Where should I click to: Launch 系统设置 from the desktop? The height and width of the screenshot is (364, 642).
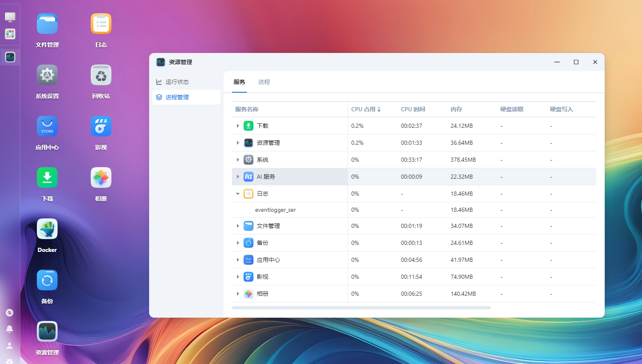(x=47, y=75)
